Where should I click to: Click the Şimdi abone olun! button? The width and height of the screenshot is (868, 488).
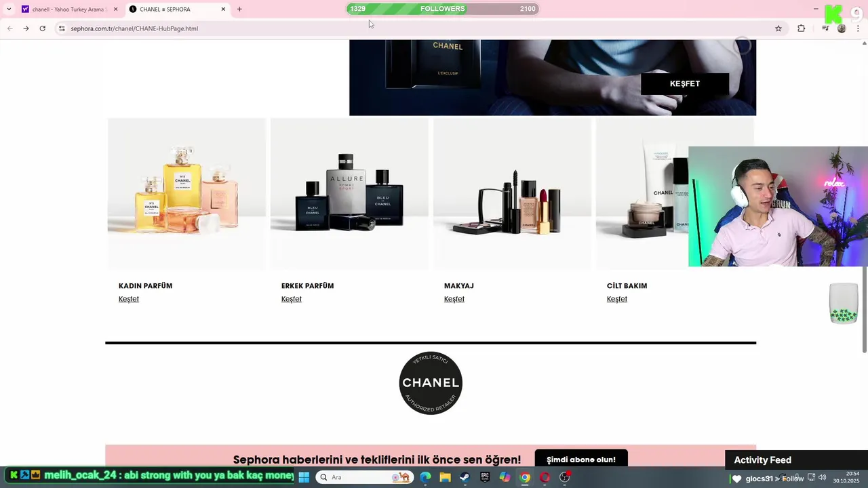tap(581, 460)
